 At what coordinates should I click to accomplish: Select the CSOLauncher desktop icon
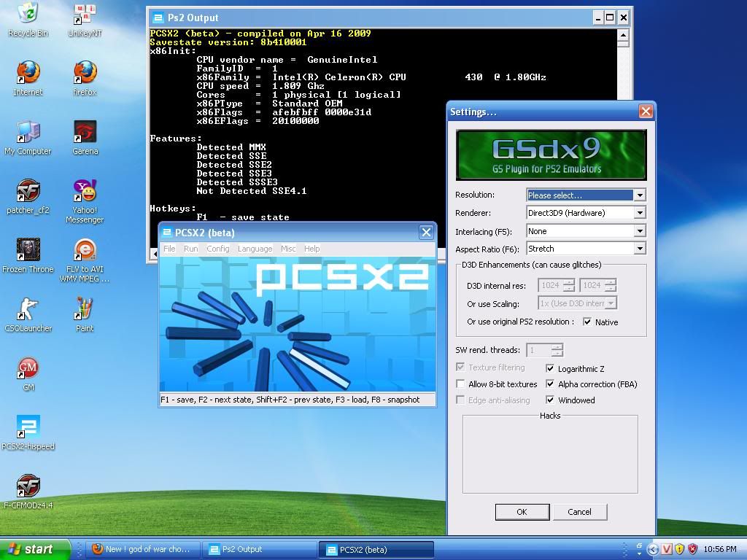click(28, 310)
